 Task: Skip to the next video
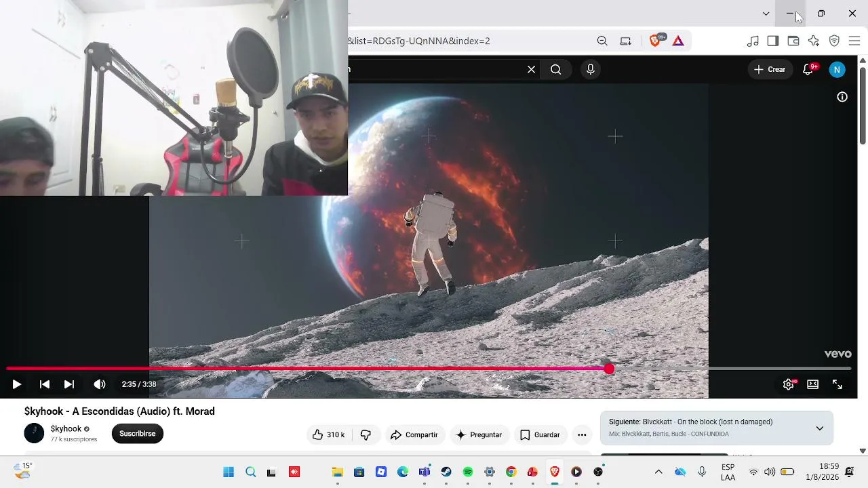tap(69, 384)
